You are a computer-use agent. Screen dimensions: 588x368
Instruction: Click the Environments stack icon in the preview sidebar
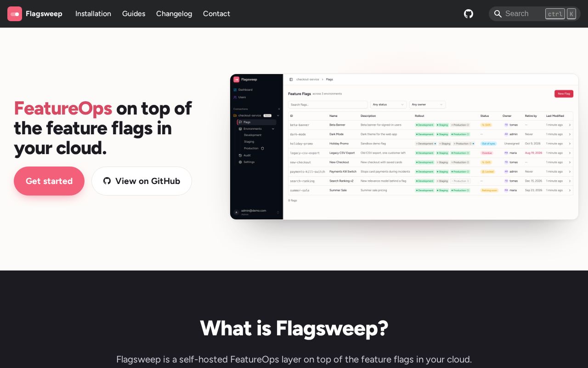pos(240,129)
